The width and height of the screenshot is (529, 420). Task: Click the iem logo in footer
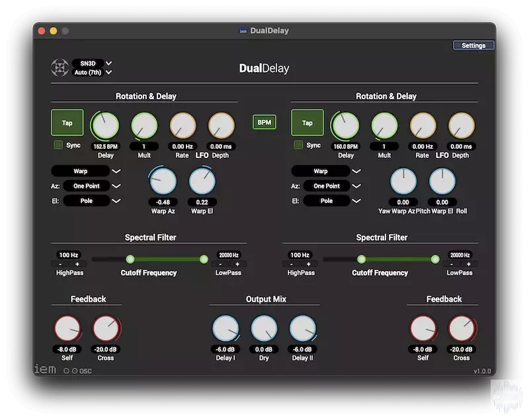click(x=45, y=369)
